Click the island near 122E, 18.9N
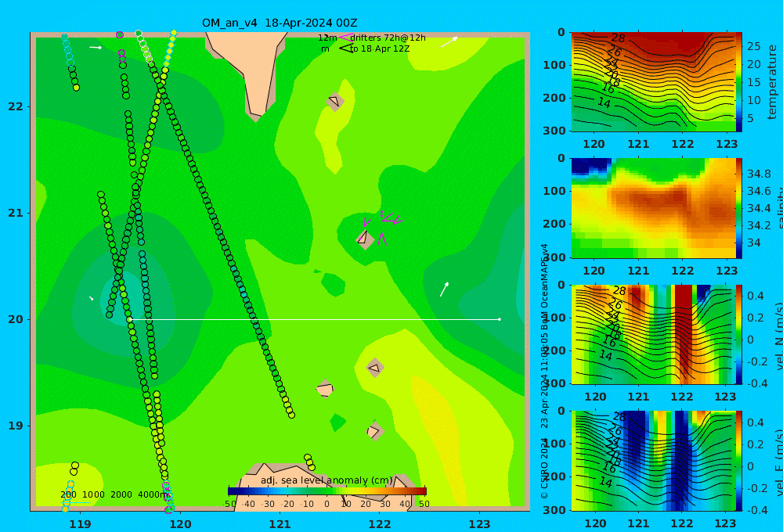783x532 pixels. pyautogui.click(x=374, y=431)
